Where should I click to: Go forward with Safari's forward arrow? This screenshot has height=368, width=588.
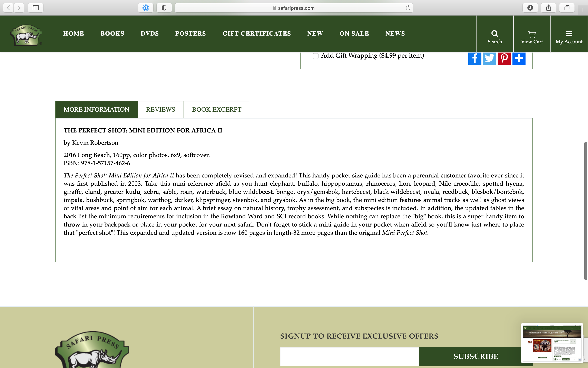pyautogui.click(x=19, y=8)
